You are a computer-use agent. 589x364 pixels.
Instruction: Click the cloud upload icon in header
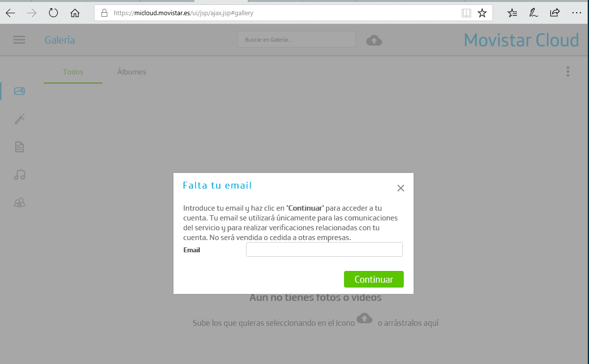[374, 41]
